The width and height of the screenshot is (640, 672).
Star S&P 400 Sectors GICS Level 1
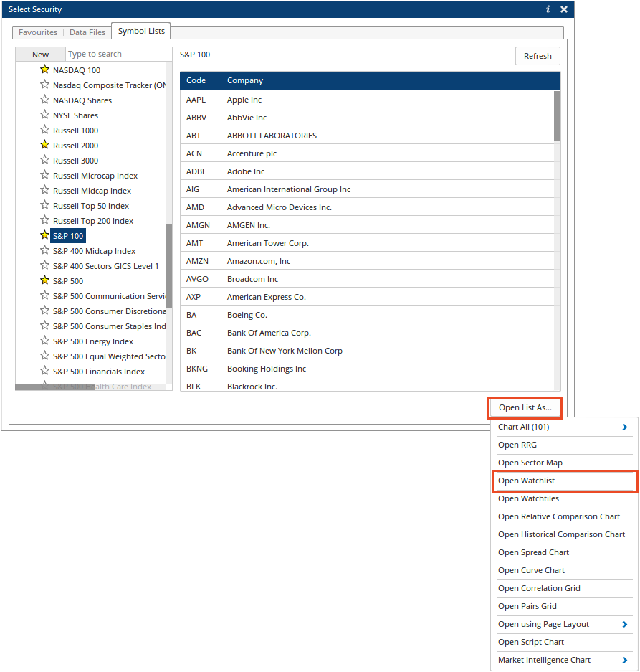[44, 265]
